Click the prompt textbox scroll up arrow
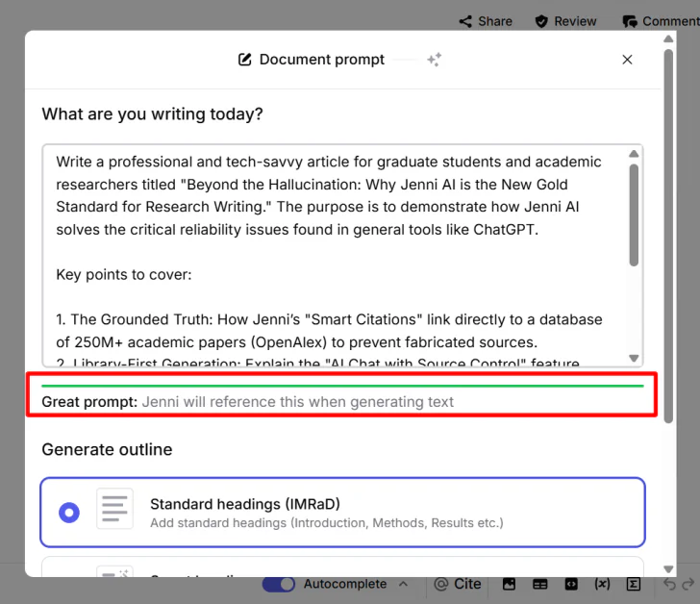The height and width of the screenshot is (604, 700). click(634, 154)
